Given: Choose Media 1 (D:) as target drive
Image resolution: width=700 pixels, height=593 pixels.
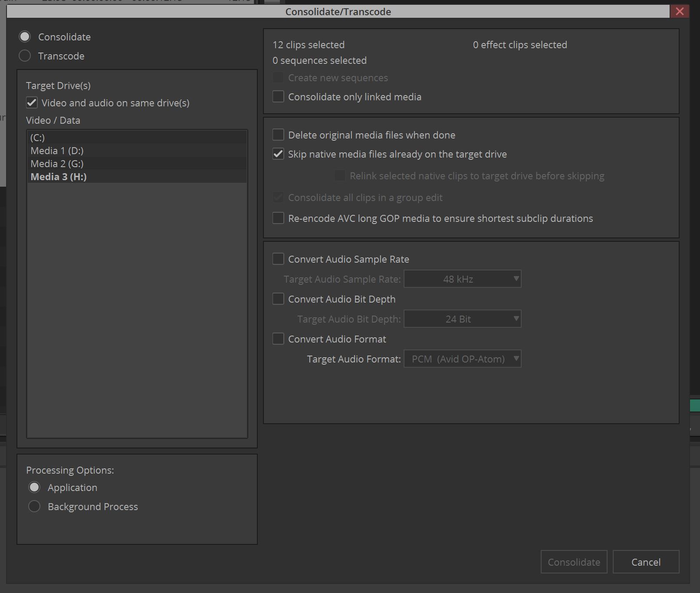Looking at the screenshot, I should pos(57,151).
